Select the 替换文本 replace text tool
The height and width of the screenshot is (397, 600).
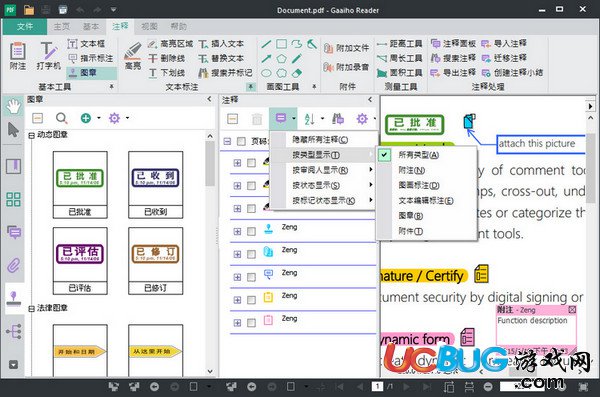click(x=221, y=58)
